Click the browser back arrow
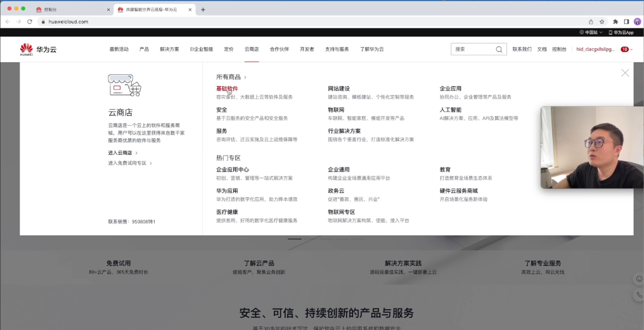The width and height of the screenshot is (644, 330). tap(8, 22)
